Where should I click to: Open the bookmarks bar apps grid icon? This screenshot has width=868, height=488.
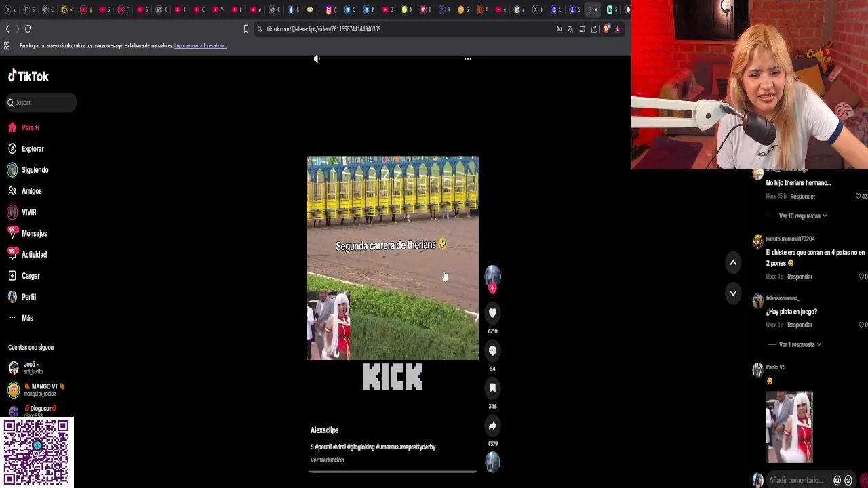tap(7, 46)
